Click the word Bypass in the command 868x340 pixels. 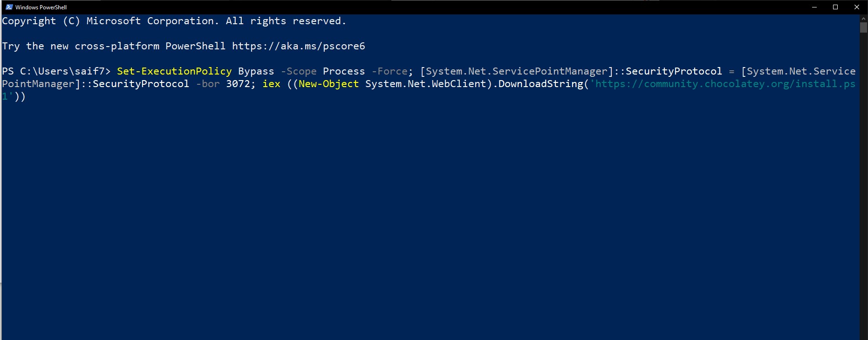pyautogui.click(x=256, y=71)
